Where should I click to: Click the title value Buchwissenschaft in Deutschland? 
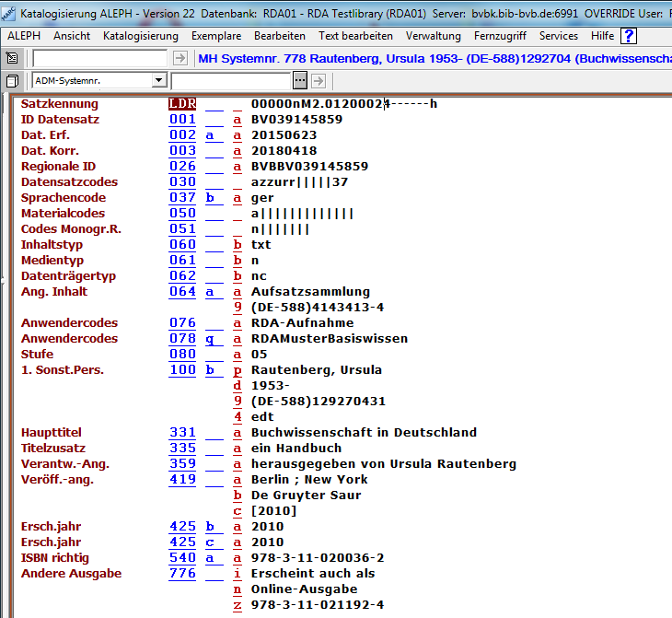click(364, 433)
